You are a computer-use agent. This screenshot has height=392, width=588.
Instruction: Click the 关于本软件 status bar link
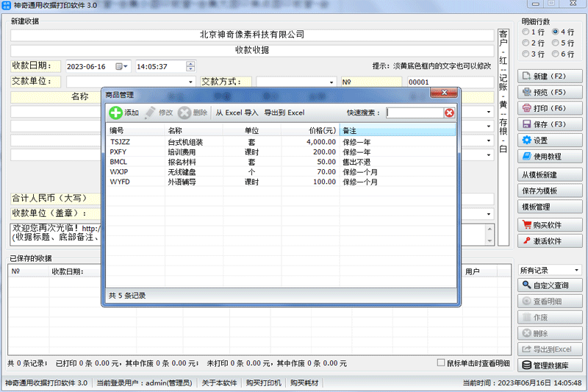(220, 382)
